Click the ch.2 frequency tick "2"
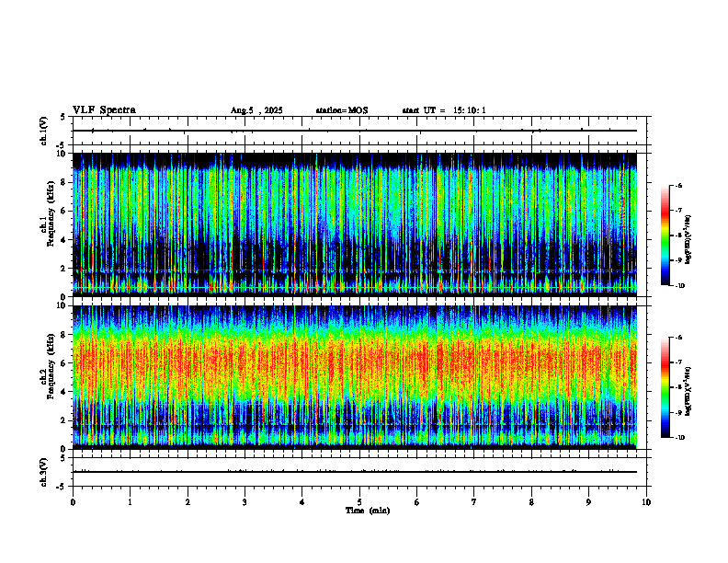The height and width of the screenshot is (563, 728). pos(65,420)
